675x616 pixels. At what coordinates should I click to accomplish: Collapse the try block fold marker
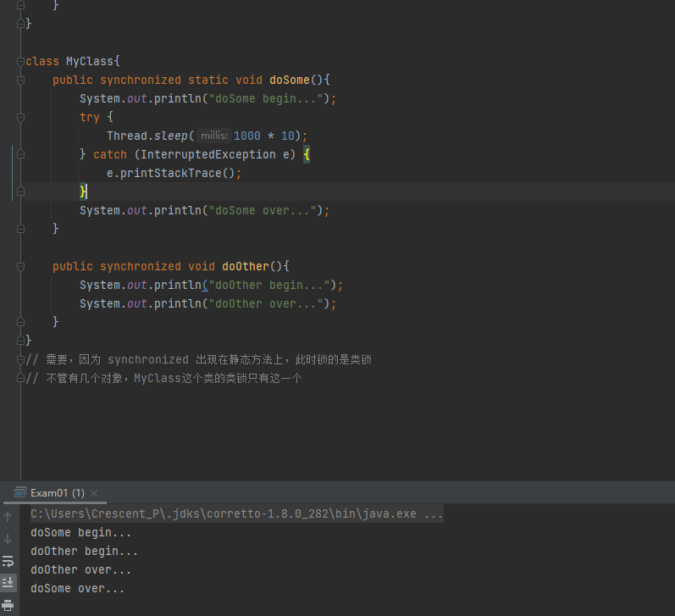click(20, 117)
